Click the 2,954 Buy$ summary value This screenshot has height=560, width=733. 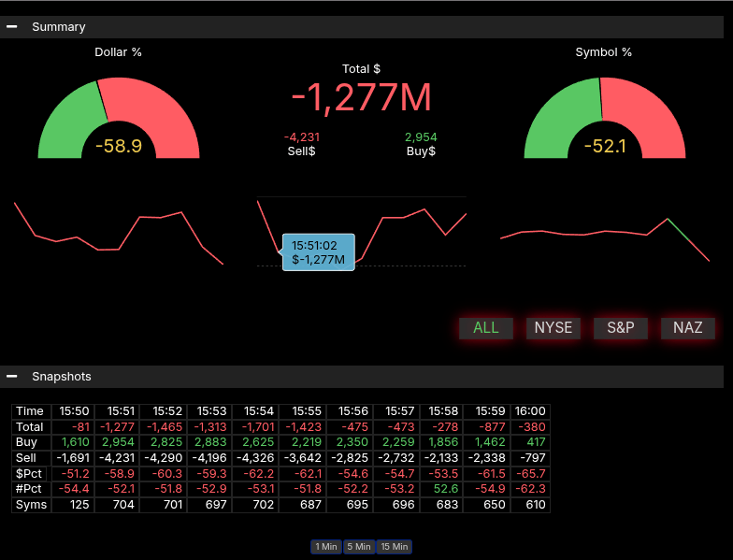(x=421, y=136)
